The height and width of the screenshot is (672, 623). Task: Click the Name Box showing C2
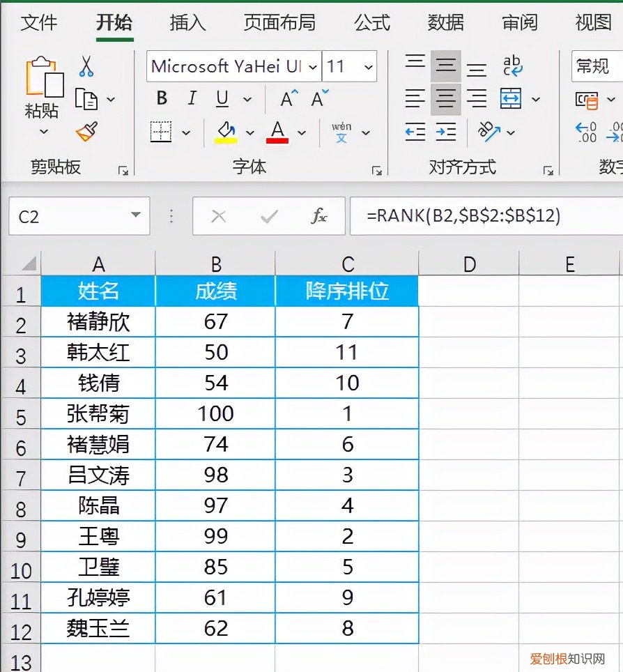pos(79,216)
